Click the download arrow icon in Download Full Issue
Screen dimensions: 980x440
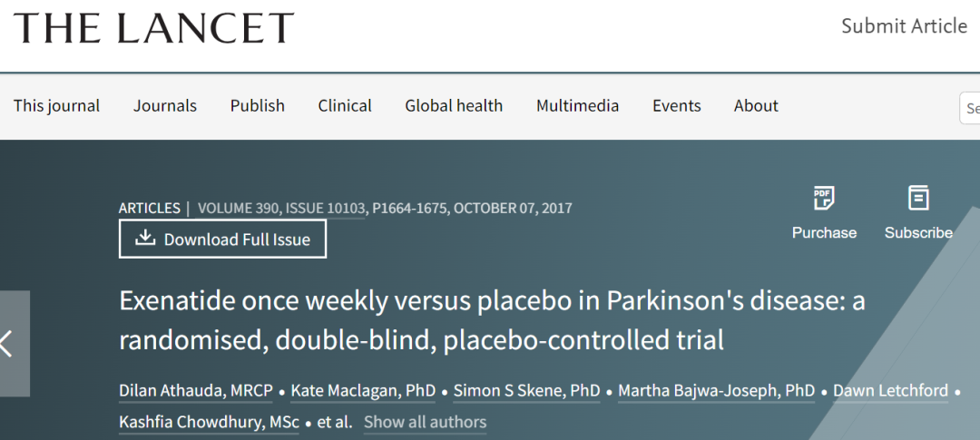[145, 238]
